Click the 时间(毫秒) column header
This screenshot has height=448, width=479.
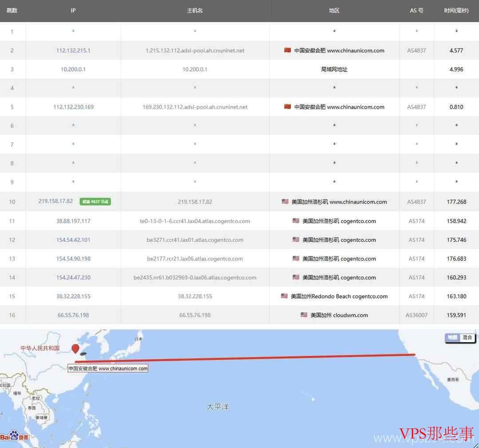point(456,10)
